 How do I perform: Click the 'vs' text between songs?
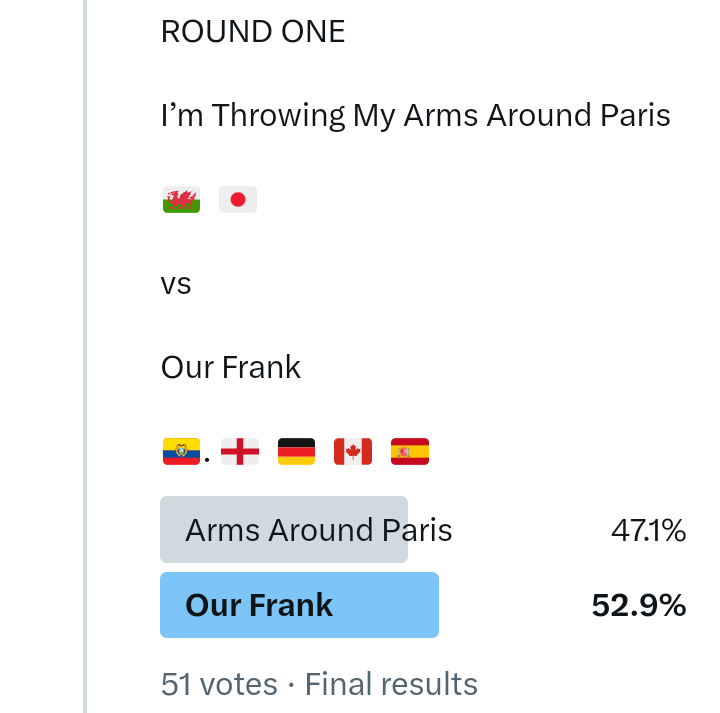[x=176, y=285]
